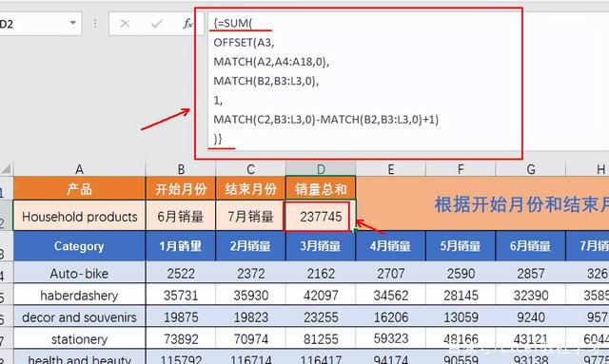Click the 1月销量 column heading
This screenshot has width=609, height=364.
click(181, 246)
